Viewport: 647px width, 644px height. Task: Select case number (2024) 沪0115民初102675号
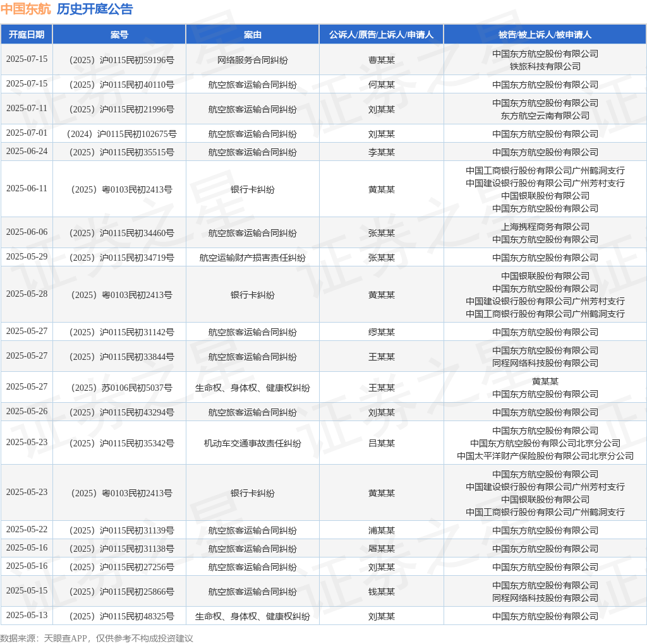coord(122,134)
